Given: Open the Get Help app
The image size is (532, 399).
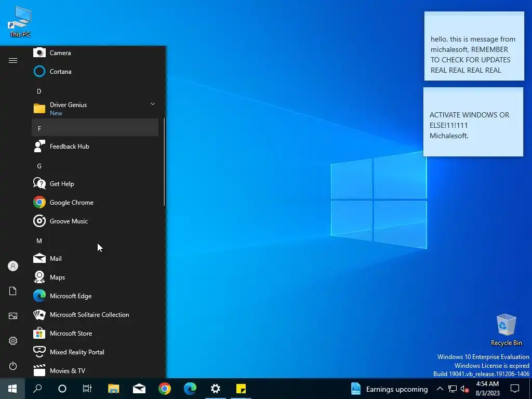Looking at the screenshot, I should click(95, 183).
